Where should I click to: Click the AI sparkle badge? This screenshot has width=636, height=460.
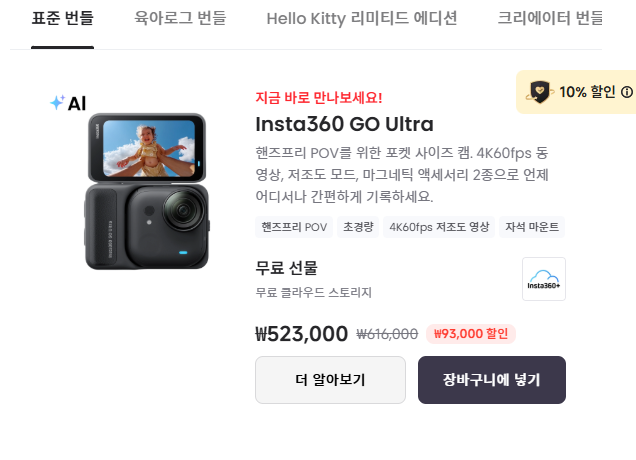click(68, 103)
